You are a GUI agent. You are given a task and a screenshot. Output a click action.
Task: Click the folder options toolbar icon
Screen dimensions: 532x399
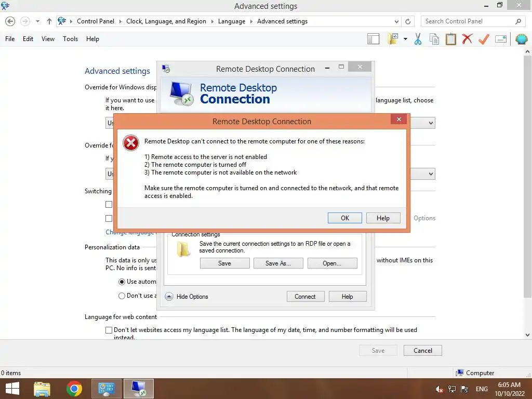(393, 39)
